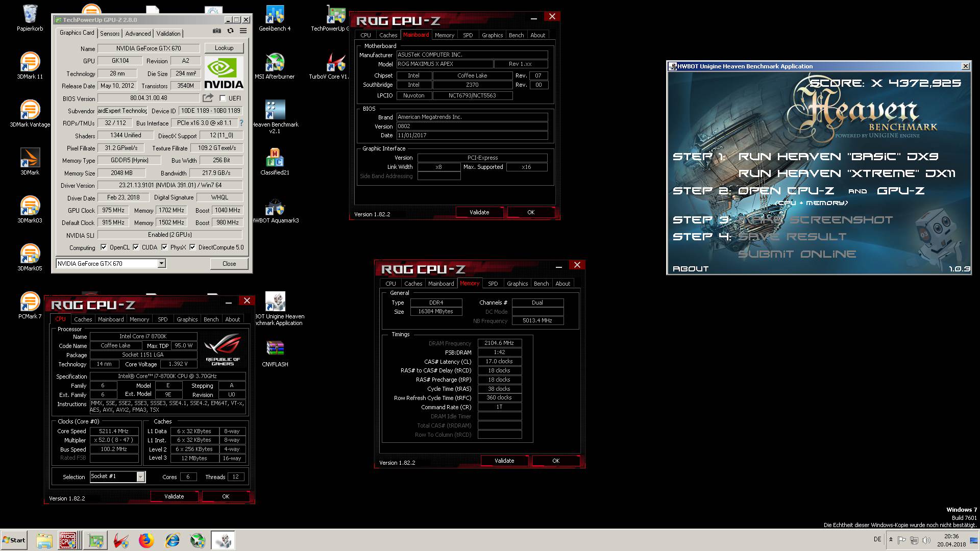Toggle the DirectCompute 5.0 checkbox
Viewport: 980px width, 551px height.
[x=192, y=247]
